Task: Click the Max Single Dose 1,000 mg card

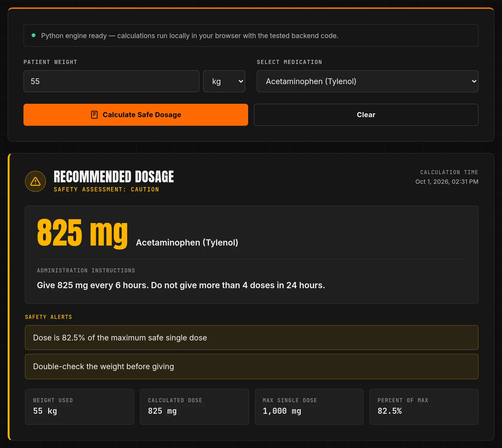Action: coord(309,407)
